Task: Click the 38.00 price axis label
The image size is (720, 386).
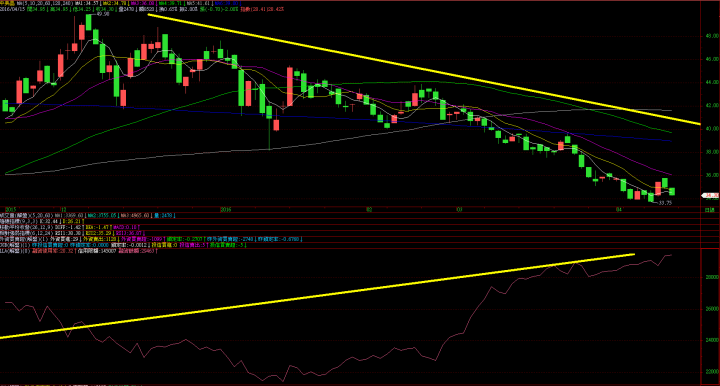Action: [x=712, y=152]
